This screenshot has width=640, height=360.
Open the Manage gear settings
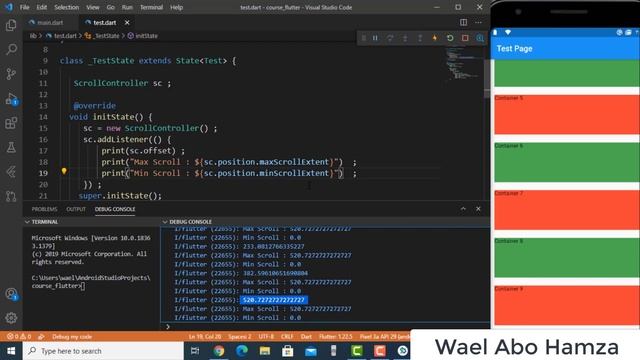point(11,318)
